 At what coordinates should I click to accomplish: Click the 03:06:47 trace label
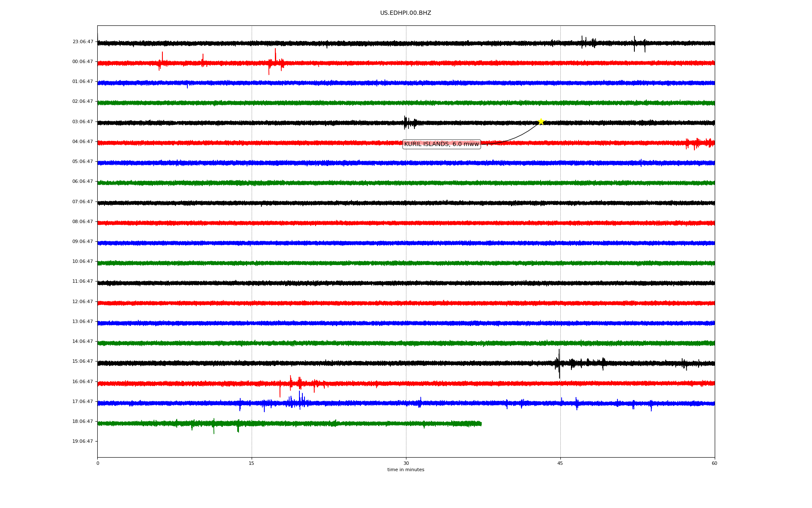(83, 122)
